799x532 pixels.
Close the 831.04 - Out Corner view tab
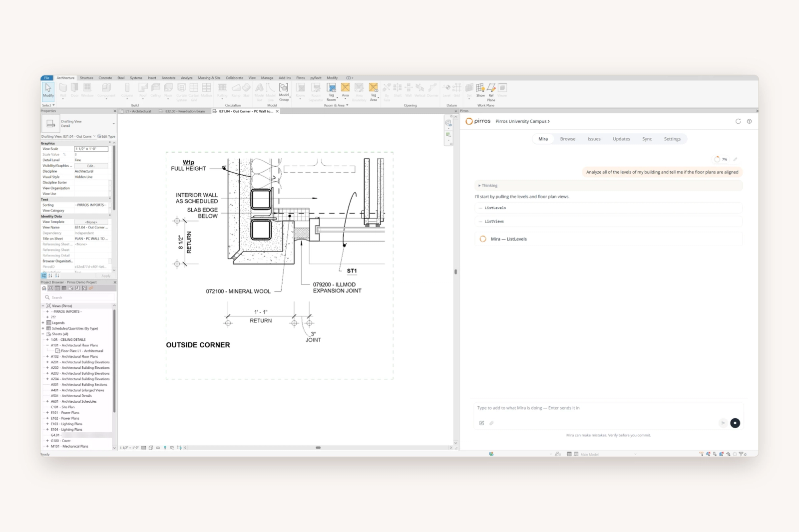point(277,111)
